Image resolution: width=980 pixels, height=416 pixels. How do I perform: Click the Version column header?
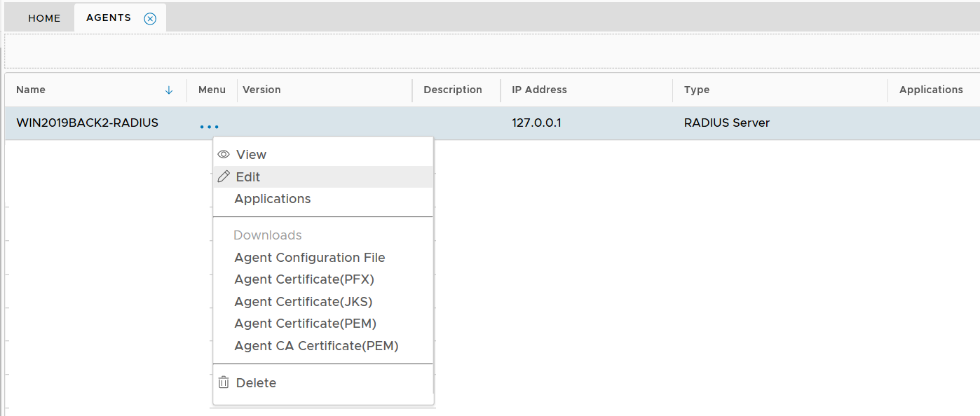[x=261, y=90]
